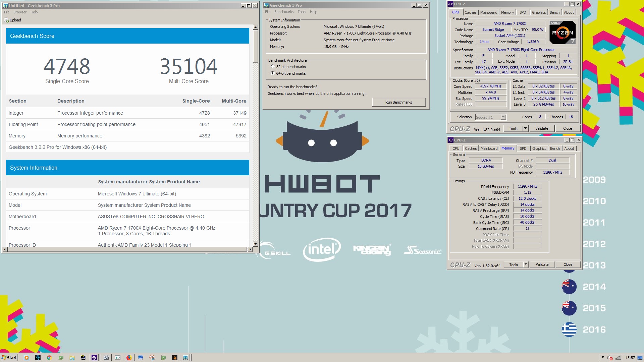Screen dimensions: 644x362
Task: Expand Tools dropdown arrow in upper CPU-Z
Action: (526, 128)
